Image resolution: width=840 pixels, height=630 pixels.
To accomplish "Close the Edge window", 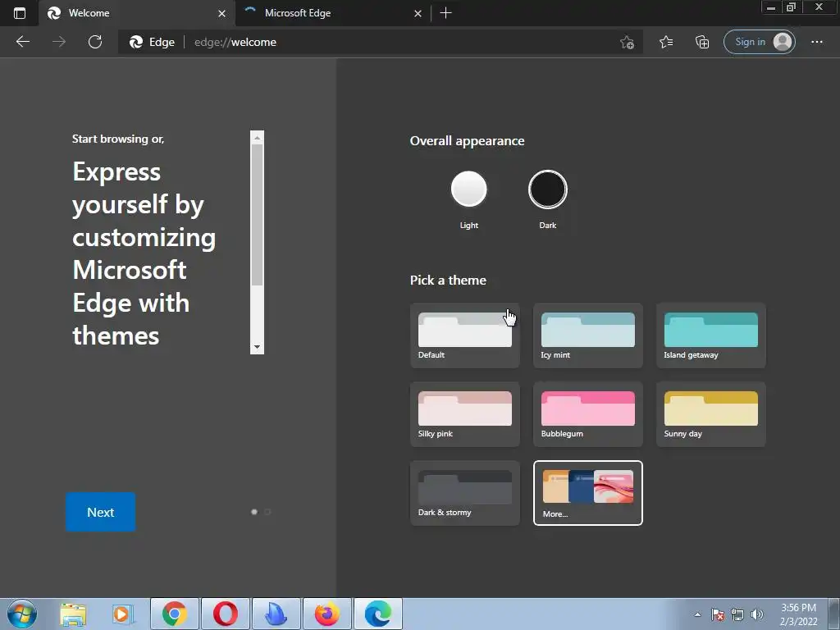I will 819,7.
